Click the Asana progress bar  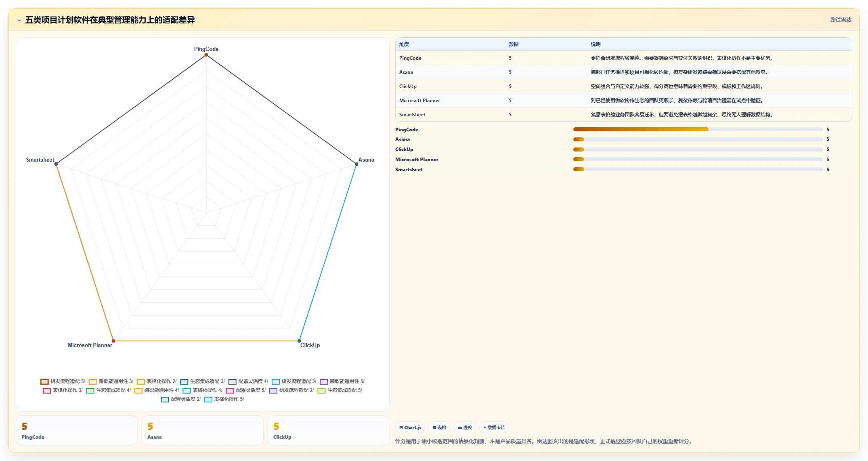(698, 139)
